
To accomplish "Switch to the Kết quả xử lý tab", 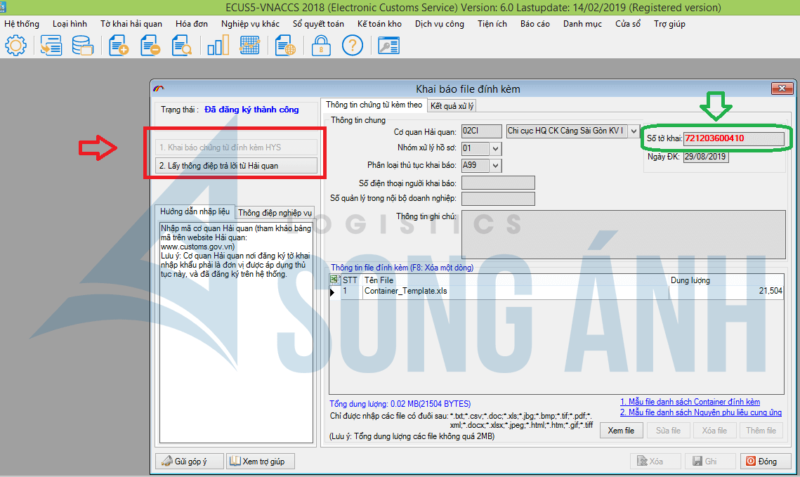I will [452, 105].
